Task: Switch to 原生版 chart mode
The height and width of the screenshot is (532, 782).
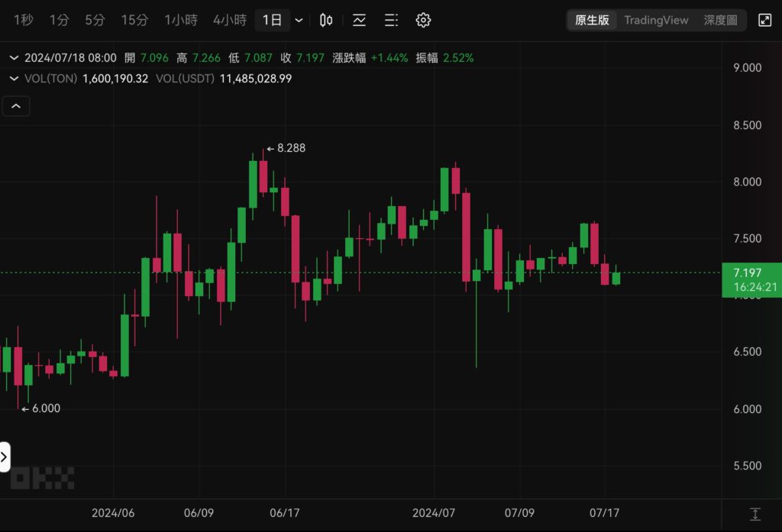Action: point(592,20)
